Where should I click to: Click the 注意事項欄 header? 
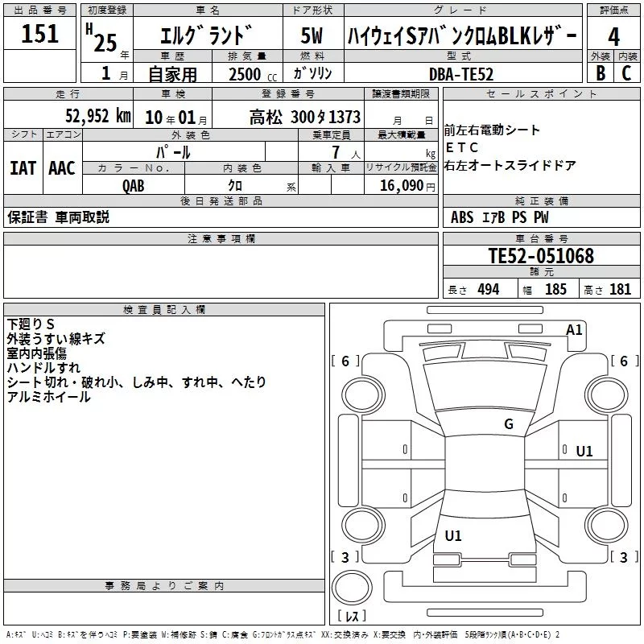pyautogui.click(x=221, y=238)
